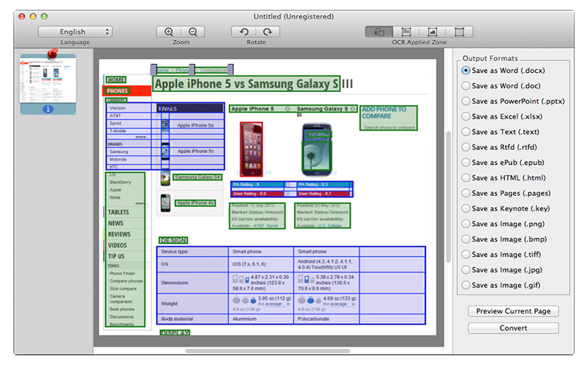Screen dimensions: 588x368
Task: Choose Save as ePub (.epub) format
Action: coord(466,162)
